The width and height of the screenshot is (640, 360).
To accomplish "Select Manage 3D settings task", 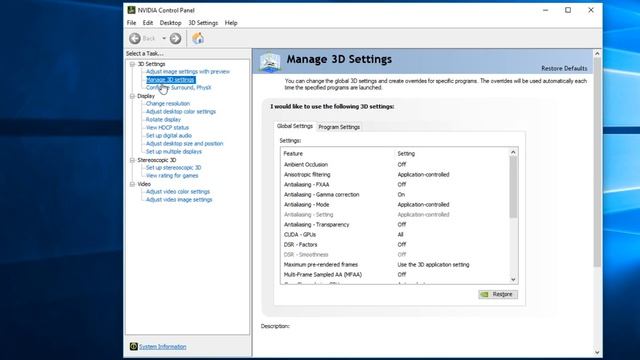I will tap(171, 80).
